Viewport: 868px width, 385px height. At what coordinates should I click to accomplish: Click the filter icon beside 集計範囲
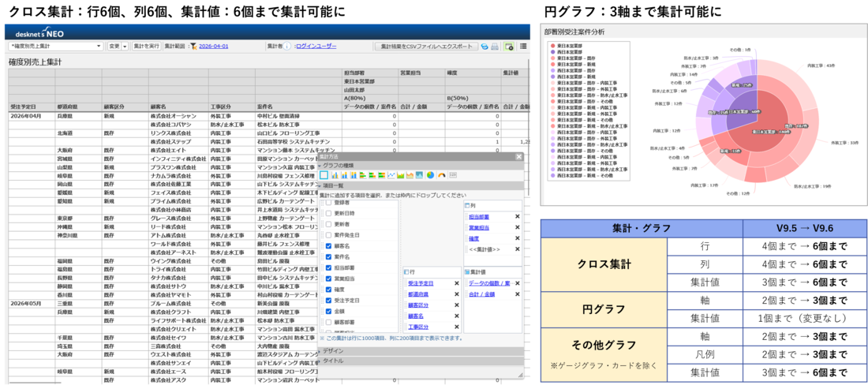pyautogui.click(x=194, y=47)
